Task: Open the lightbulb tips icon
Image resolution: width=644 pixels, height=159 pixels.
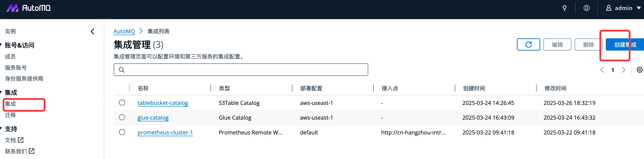Action: 564,8
